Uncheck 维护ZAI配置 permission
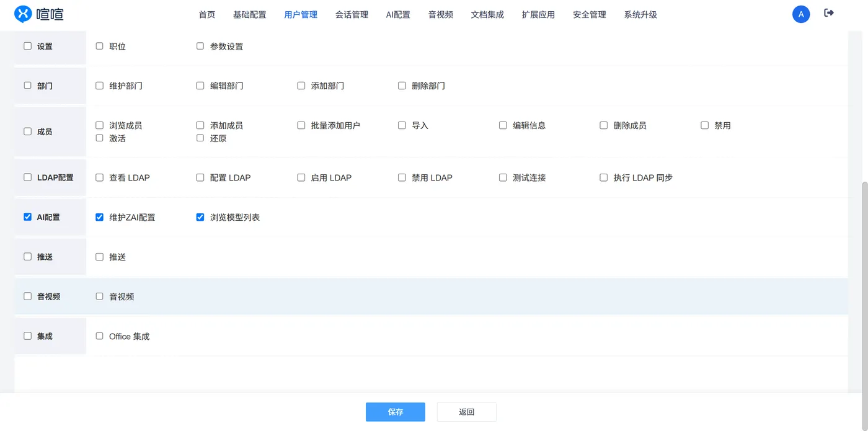The width and height of the screenshot is (868, 431). [x=99, y=217]
